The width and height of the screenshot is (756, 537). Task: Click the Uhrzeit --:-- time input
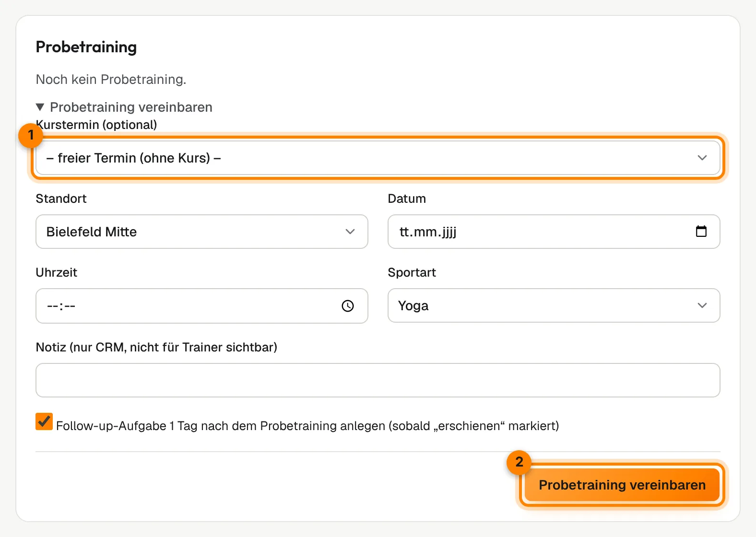tap(202, 306)
